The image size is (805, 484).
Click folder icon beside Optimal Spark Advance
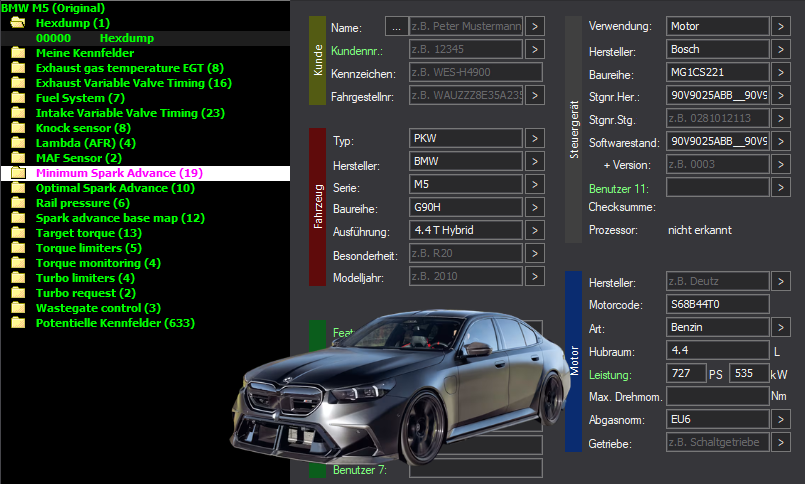tap(18, 188)
